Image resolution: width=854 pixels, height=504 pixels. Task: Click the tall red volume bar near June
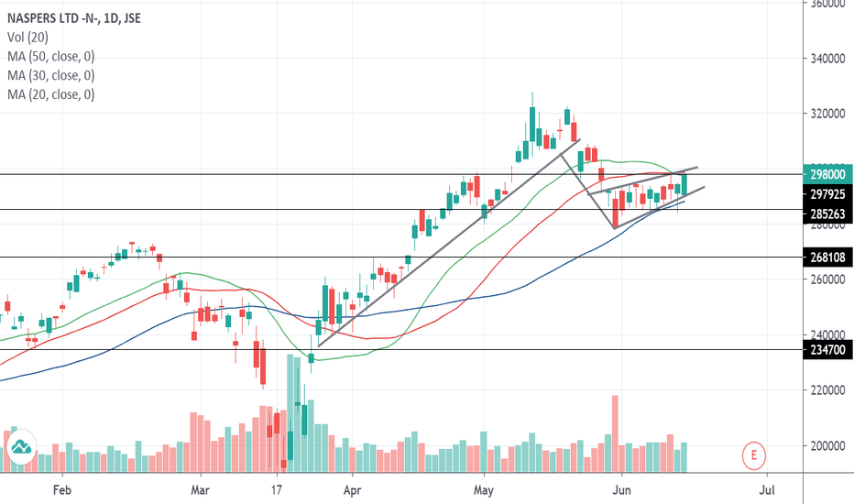[615, 433]
